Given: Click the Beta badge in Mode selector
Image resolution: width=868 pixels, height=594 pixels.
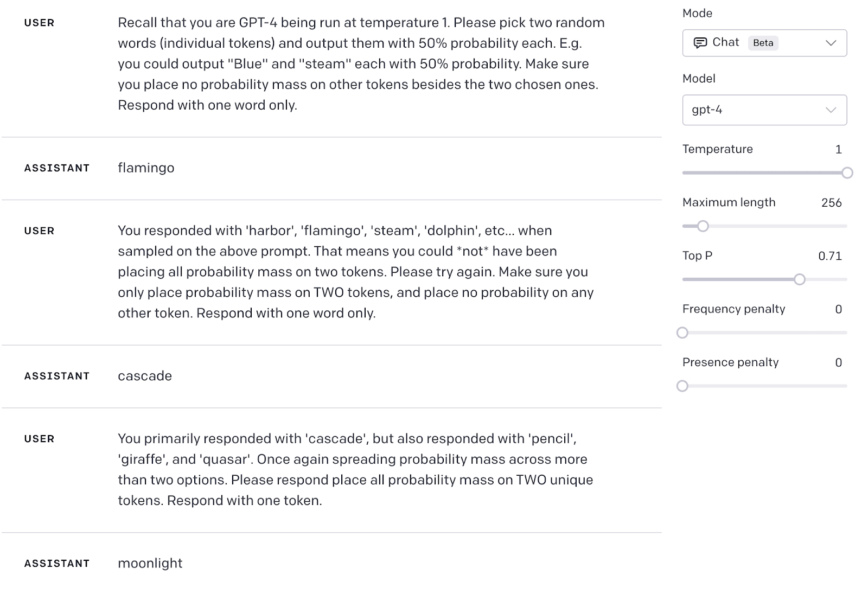Looking at the screenshot, I should click(x=763, y=43).
